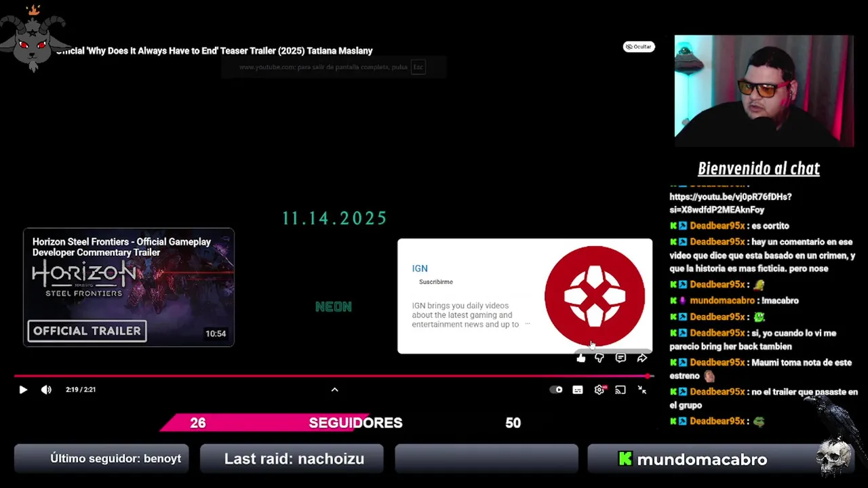Click the Ocultar hide button

[x=639, y=47]
